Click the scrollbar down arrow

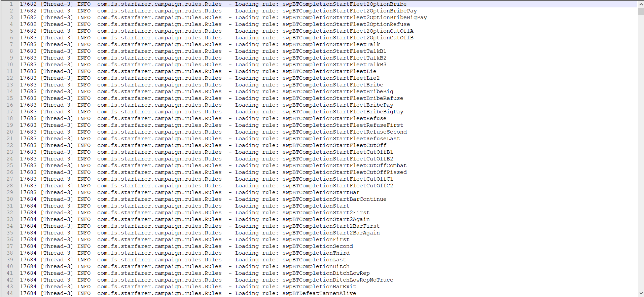point(641,293)
